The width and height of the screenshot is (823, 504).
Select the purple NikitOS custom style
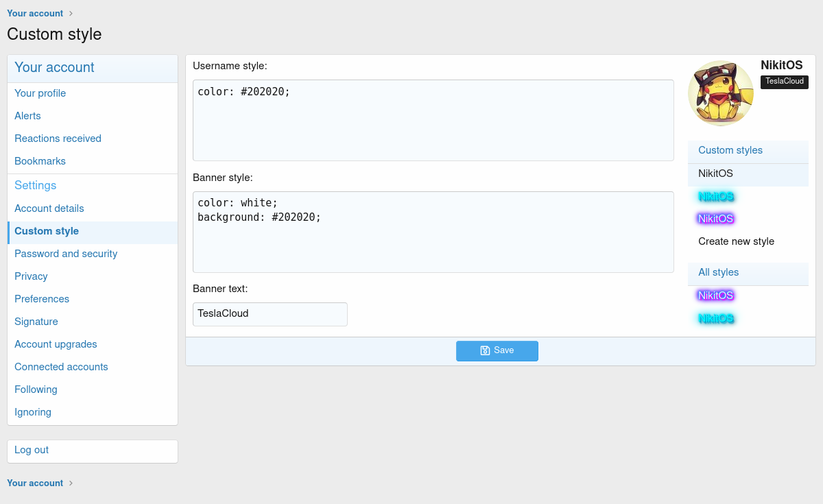pyautogui.click(x=715, y=219)
